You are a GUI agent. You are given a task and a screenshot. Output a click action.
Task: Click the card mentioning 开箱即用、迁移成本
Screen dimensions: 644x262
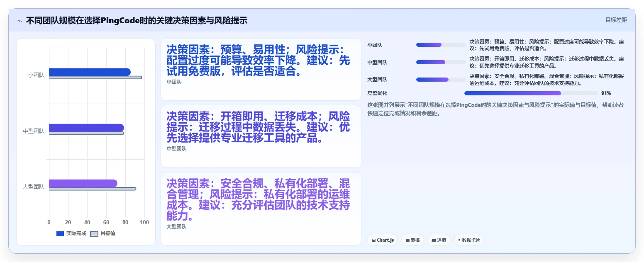(261, 136)
